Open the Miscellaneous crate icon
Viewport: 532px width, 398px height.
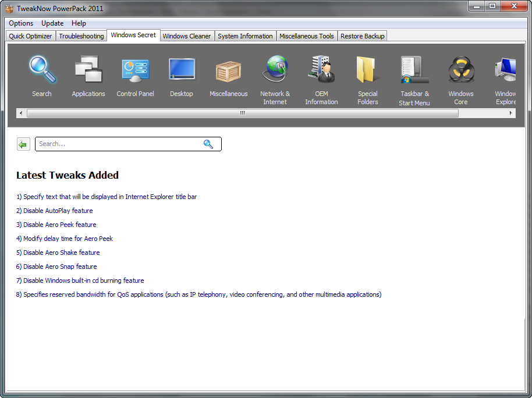[x=228, y=71]
